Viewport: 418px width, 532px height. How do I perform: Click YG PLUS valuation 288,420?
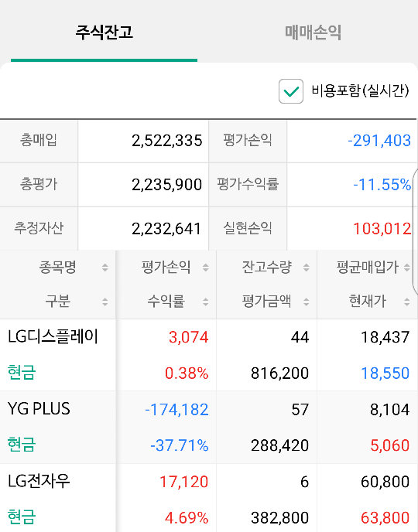click(x=279, y=445)
